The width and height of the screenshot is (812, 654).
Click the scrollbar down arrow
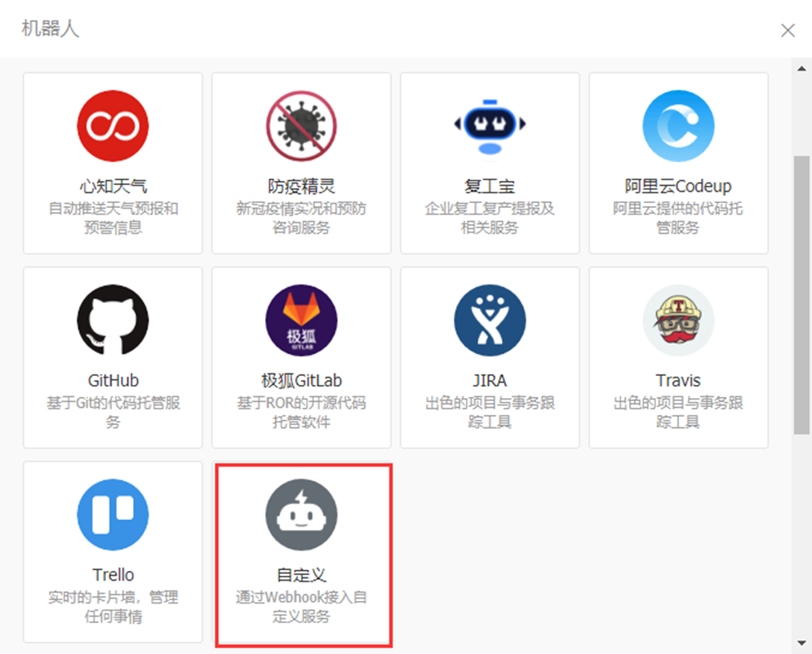tap(801, 643)
